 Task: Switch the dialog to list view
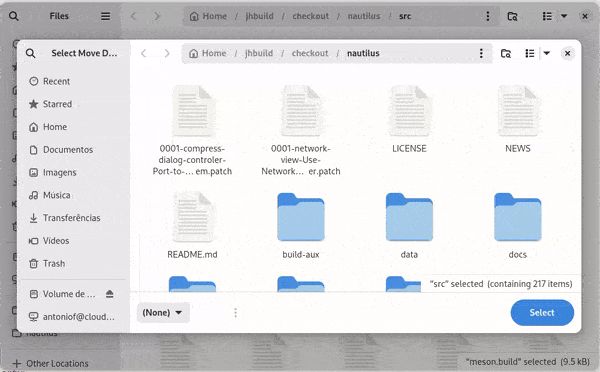[x=530, y=53]
